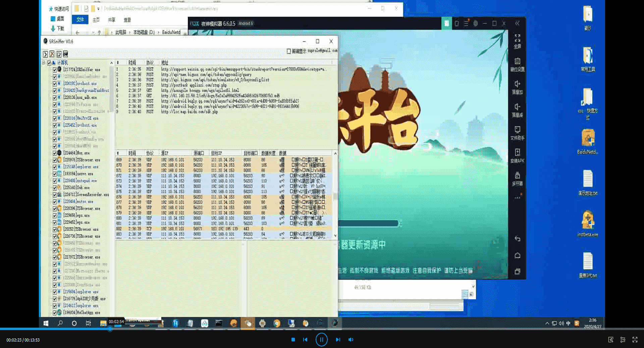Collapse the 计算机 tree root node
Image resolution: width=644 pixels, height=348 pixels.
coord(44,63)
